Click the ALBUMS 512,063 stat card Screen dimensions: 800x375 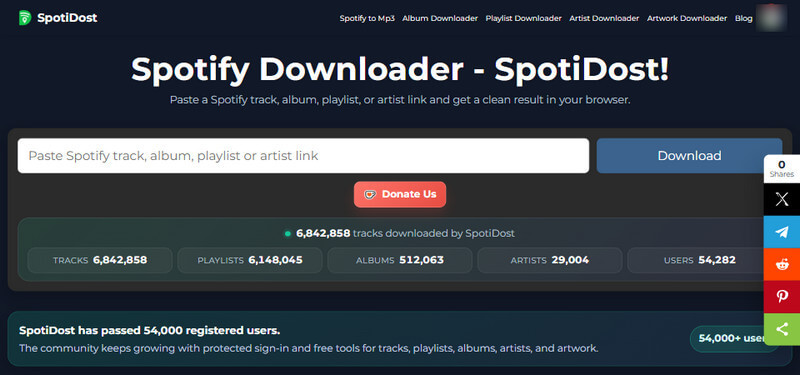(400, 260)
